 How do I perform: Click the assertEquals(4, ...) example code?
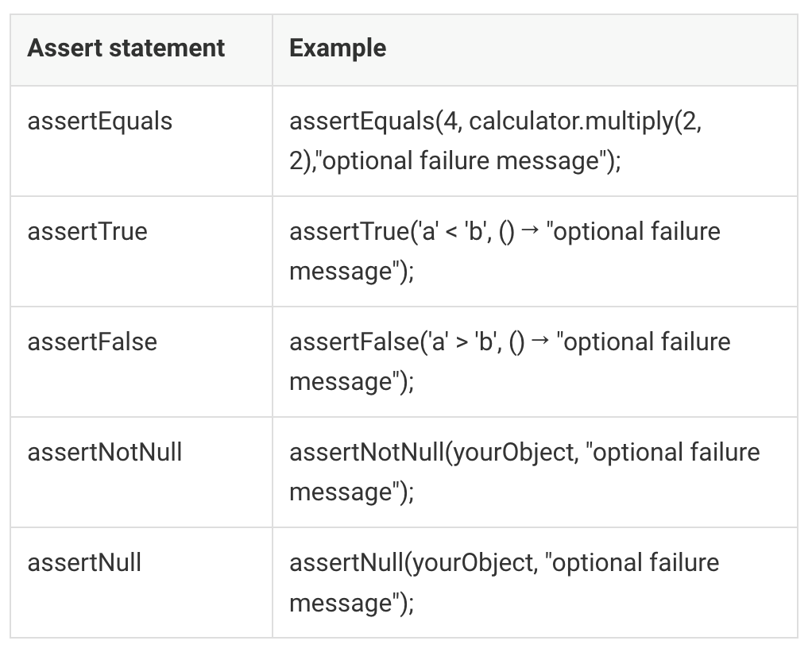362,122
